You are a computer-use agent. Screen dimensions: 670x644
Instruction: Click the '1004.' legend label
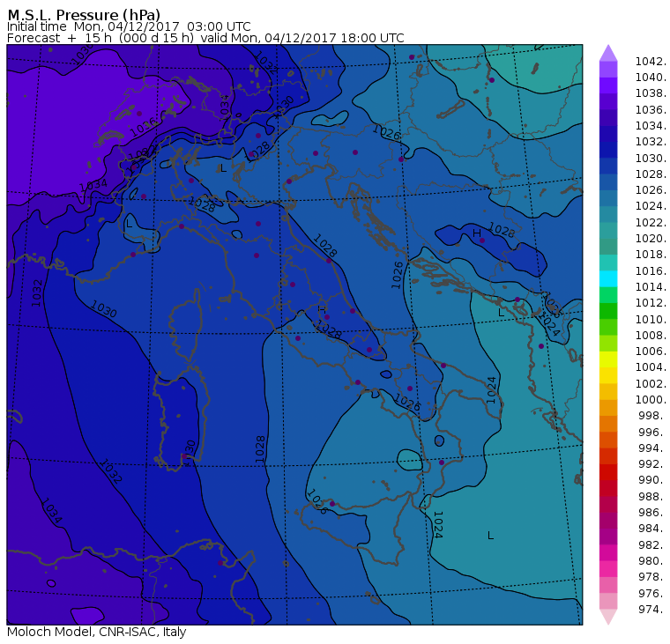[x=651, y=367]
